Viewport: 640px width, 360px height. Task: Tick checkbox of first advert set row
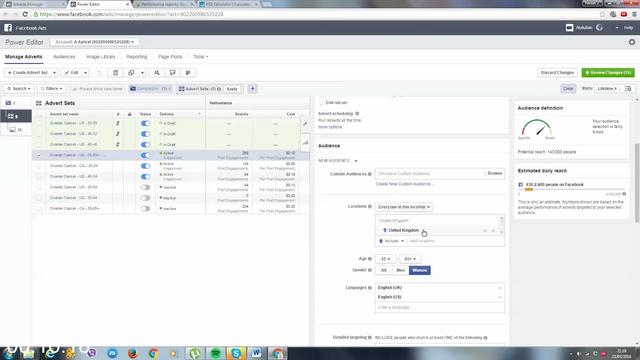tap(39, 123)
